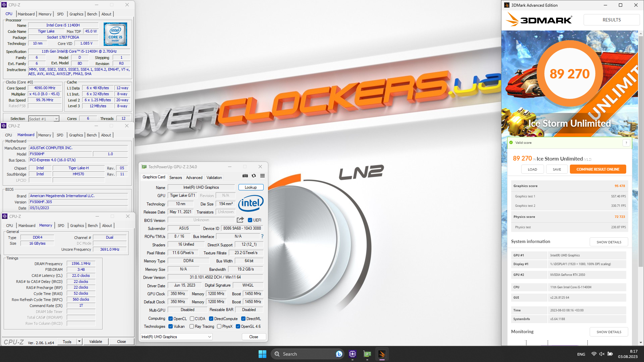Open About tab in Mainboard CPU-Z window
This screenshot has height=362, width=644.
click(x=106, y=135)
